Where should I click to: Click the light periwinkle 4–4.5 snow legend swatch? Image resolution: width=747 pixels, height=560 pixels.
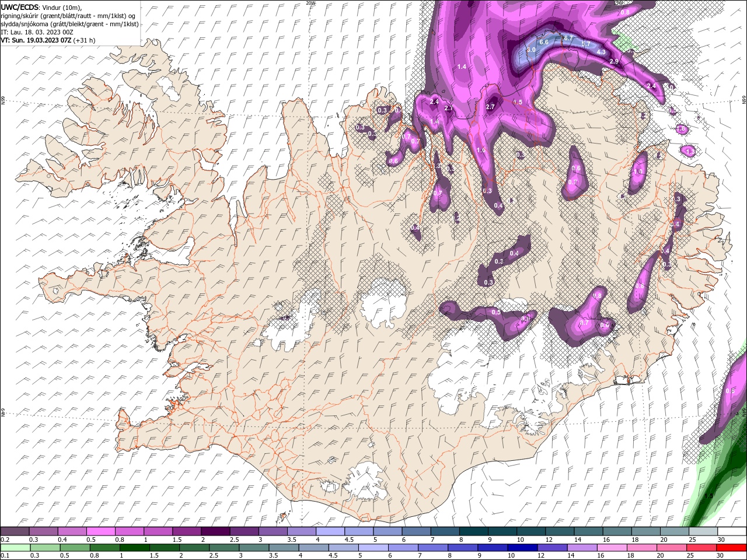click(x=330, y=531)
